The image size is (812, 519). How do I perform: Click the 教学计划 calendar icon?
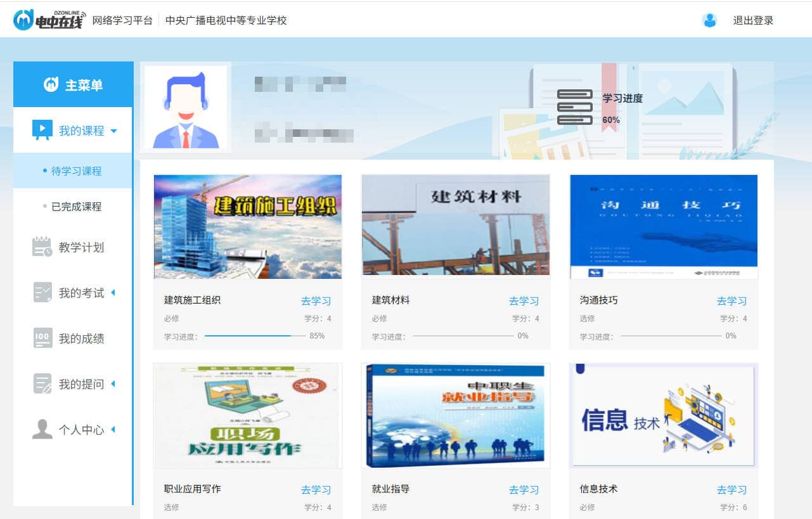pyautogui.click(x=42, y=247)
